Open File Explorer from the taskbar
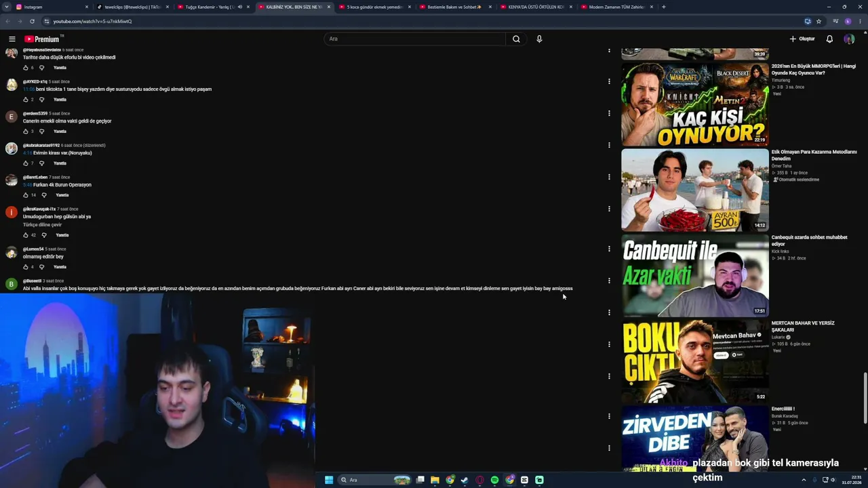This screenshot has height=488, width=868. coord(435,480)
